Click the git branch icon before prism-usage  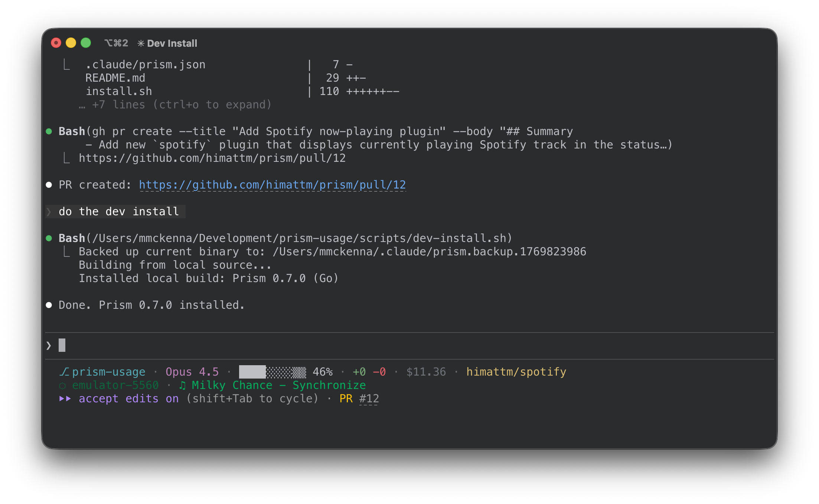point(64,372)
